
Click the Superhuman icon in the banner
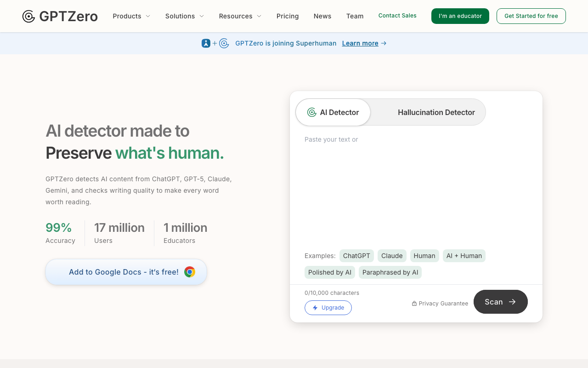(x=206, y=43)
